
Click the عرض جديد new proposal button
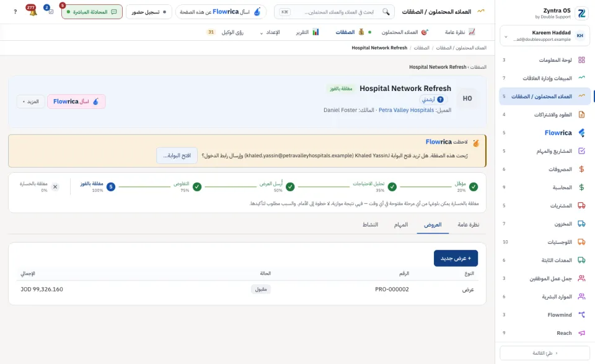(x=456, y=258)
